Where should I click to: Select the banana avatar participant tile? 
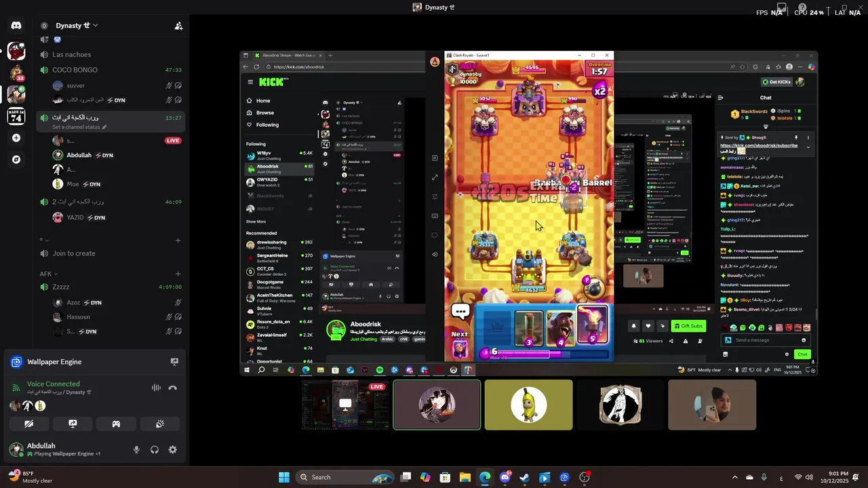tap(529, 405)
